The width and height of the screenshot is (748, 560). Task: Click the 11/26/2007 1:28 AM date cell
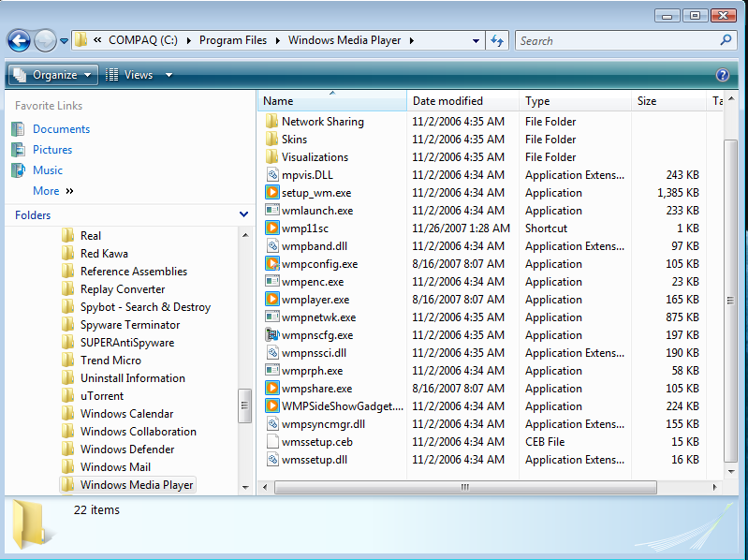[x=461, y=228]
